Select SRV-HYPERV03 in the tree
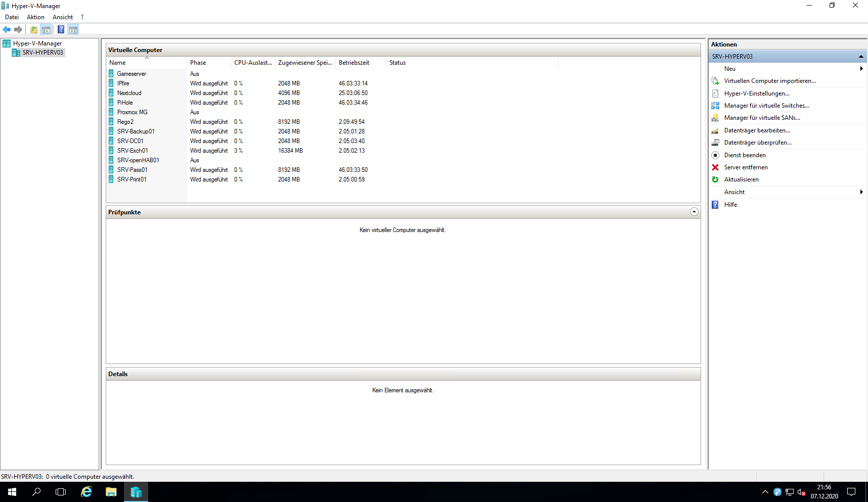The width and height of the screenshot is (868, 502). click(x=43, y=53)
